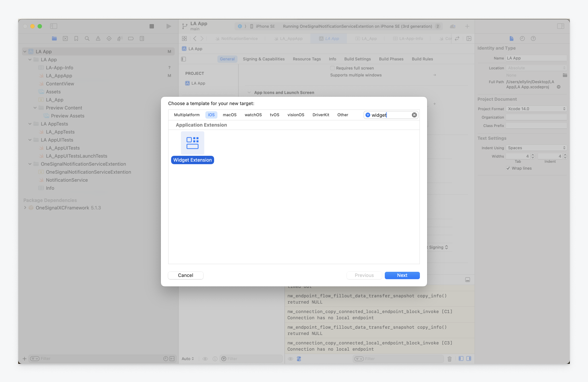Collapse the LA App folder group
The width and height of the screenshot is (588, 382).
[x=30, y=60]
